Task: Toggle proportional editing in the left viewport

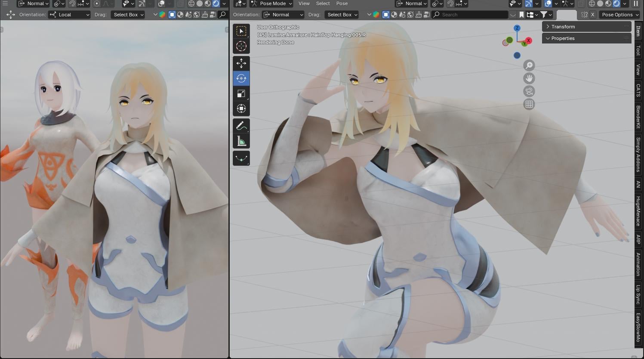Action: pos(97,3)
